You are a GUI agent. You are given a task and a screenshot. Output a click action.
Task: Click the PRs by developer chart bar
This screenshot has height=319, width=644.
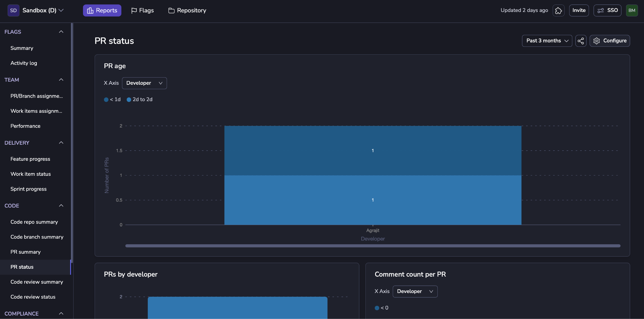[237, 308]
